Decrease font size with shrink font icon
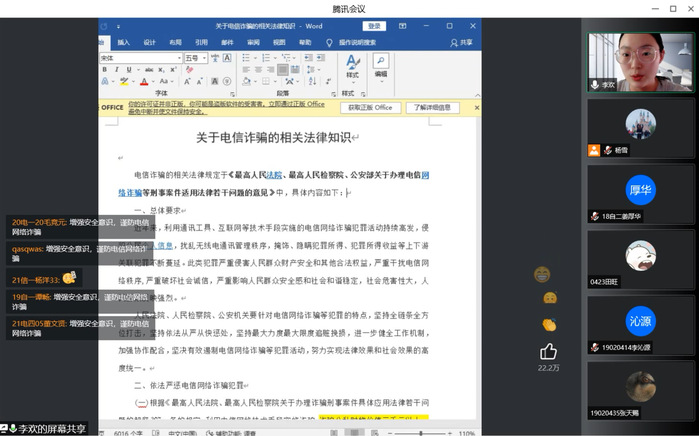The width and height of the screenshot is (699, 436). tap(199, 81)
